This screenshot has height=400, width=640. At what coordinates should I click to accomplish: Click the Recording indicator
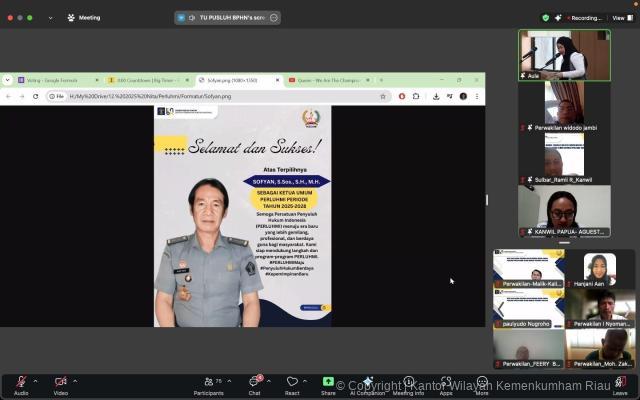(x=584, y=17)
